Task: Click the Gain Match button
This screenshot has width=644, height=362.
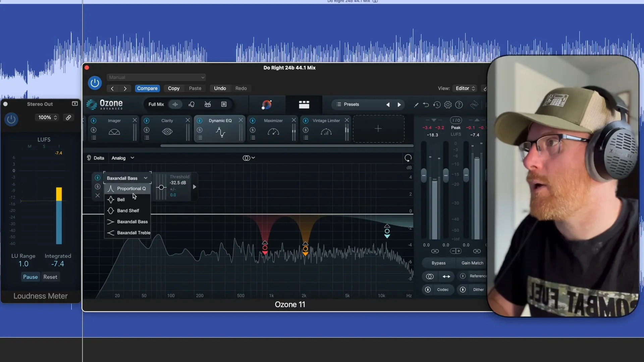Action: tap(472, 263)
